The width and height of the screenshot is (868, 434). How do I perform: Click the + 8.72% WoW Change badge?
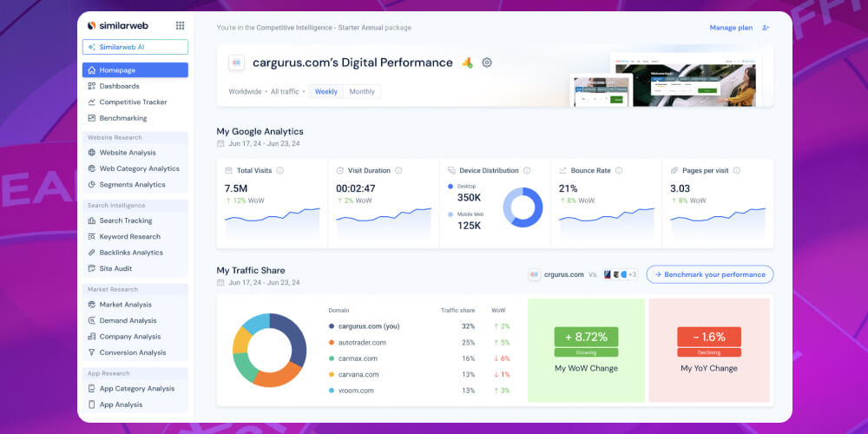586,337
